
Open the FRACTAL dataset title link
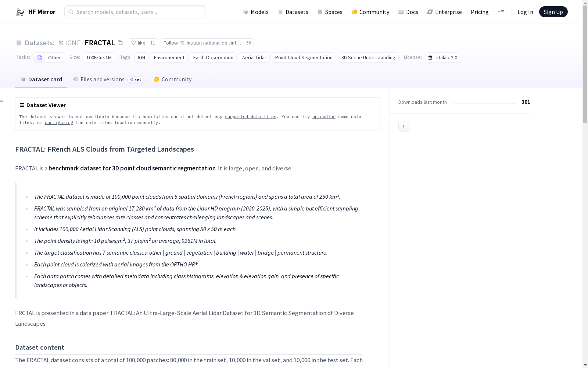click(x=100, y=43)
